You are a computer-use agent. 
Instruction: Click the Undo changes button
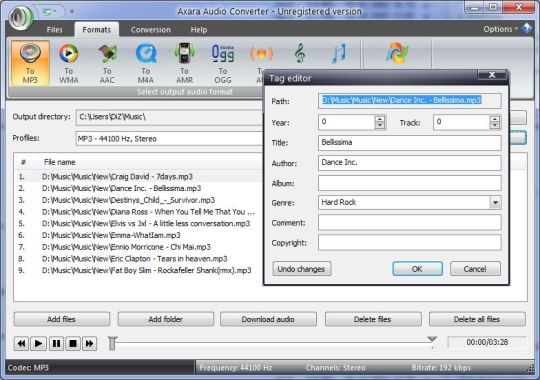coord(302,269)
